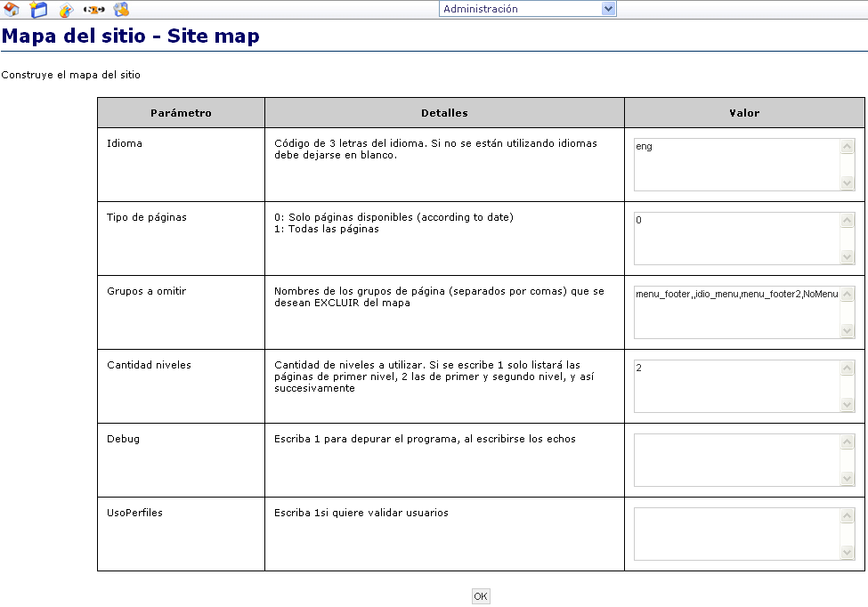Click the 'Mapa del sitio - Site map' heading
868x607 pixels.
tap(131, 36)
